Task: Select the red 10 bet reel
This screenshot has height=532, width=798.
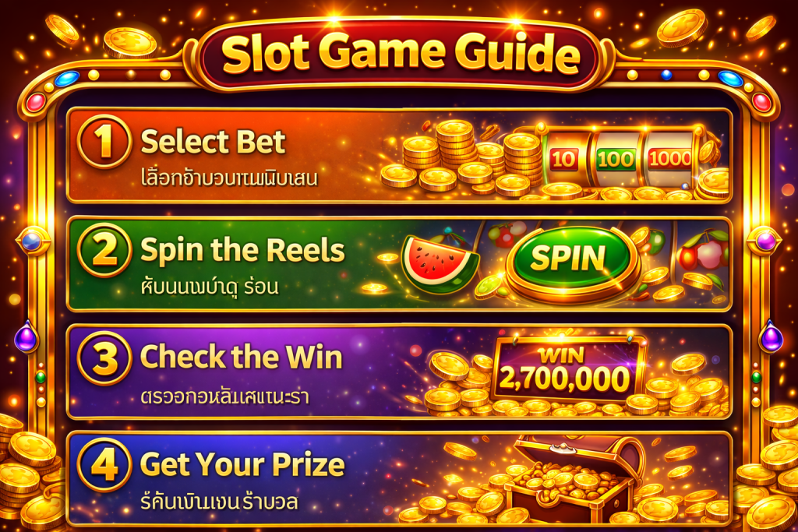Action: pos(563,159)
